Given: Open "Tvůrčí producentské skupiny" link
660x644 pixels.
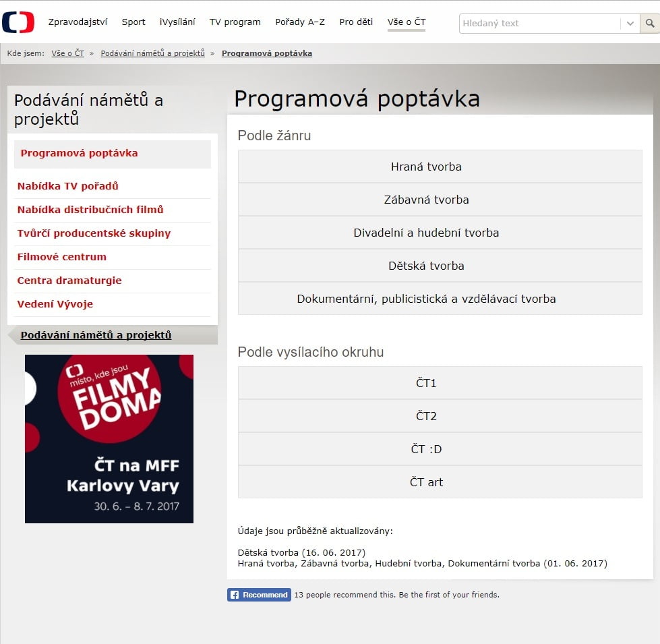Looking at the screenshot, I should [97, 233].
